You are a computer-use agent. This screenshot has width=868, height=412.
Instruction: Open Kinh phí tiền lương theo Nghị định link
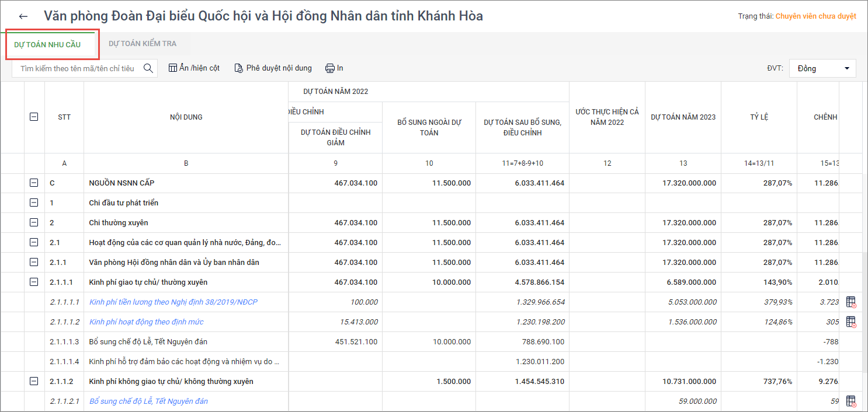coord(173,302)
